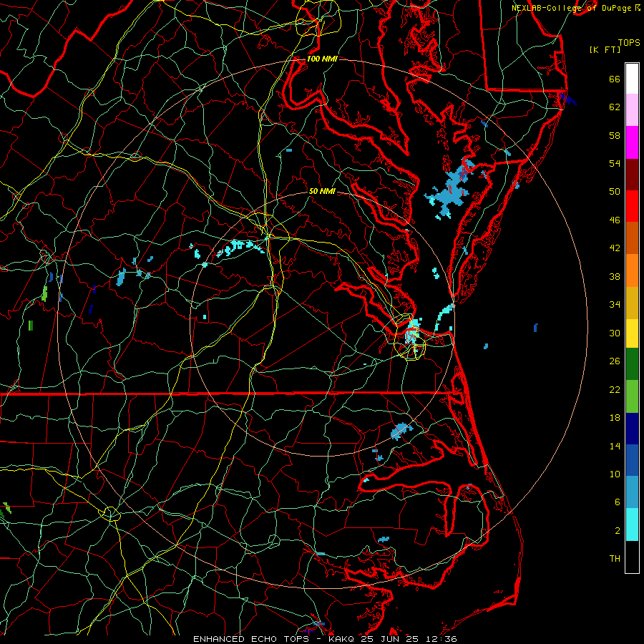Click the gold legend swatch
This screenshot has width=644, height=644.
(x=632, y=303)
